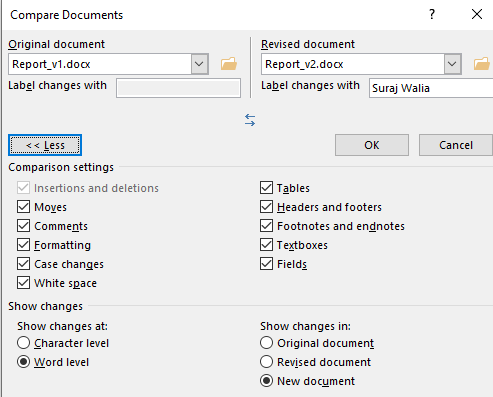This screenshot has width=493, height=397.
Task: Click the Show changes in: label
Action: (305, 326)
